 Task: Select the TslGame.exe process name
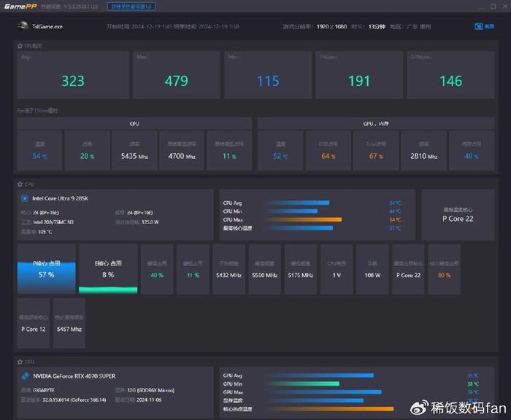coord(47,27)
